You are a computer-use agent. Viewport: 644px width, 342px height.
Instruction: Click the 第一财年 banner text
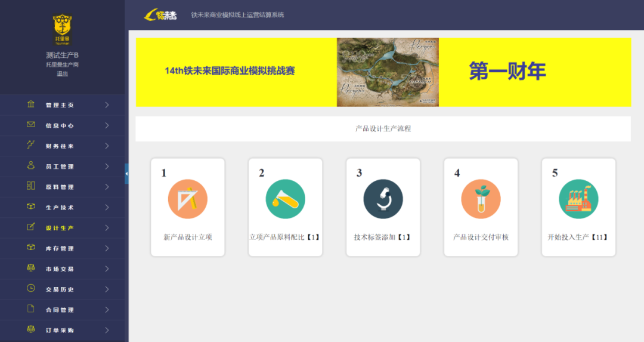(x=507, y=71)
